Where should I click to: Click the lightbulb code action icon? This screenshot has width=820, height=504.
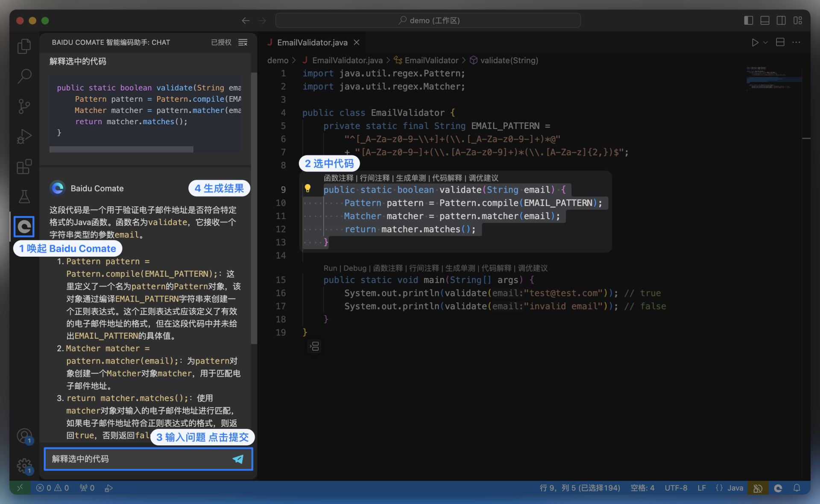pos(307,188)
